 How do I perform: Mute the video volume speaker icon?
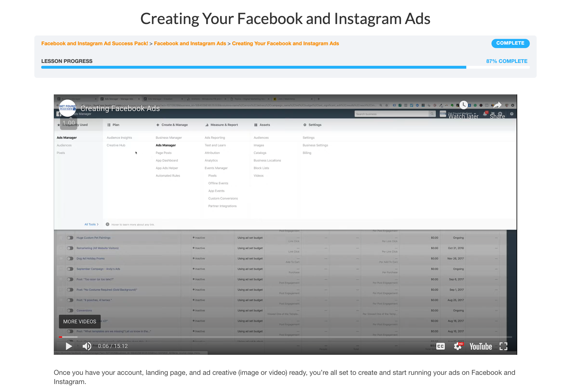(x=87, y=346)
